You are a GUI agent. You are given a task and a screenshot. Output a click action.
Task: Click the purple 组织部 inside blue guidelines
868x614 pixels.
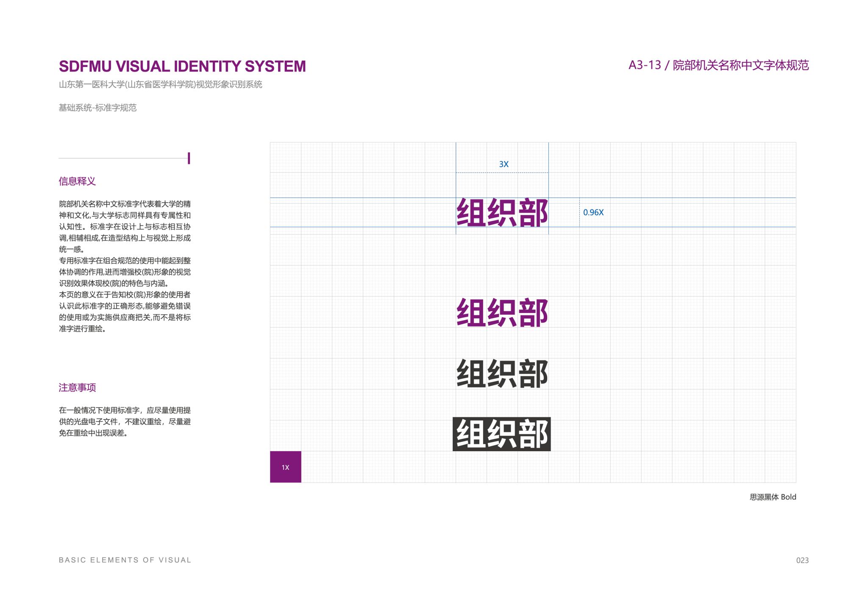point(502,213)
